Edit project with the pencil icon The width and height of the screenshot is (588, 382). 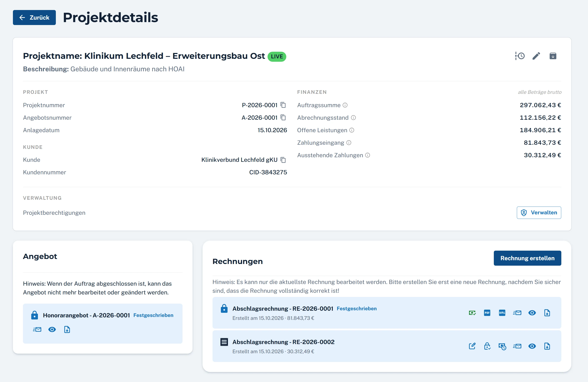(536, 56)
